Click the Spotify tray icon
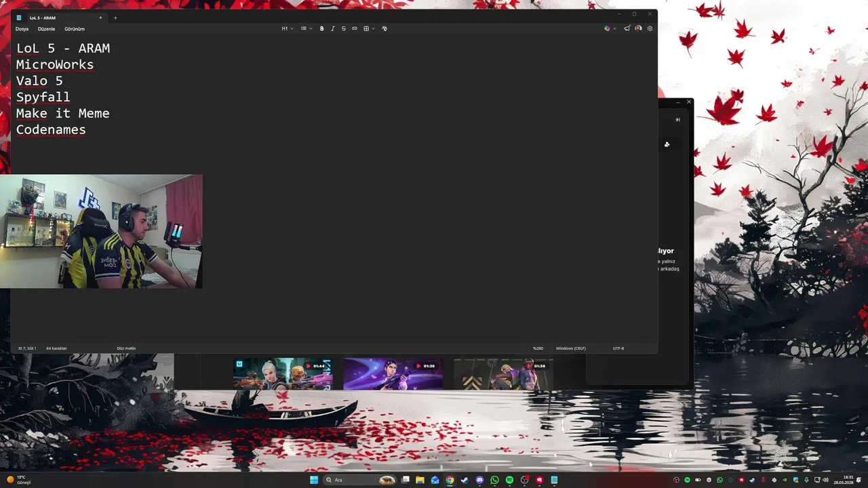The width and height of the screenshot is (868, 488). [687, 480]
